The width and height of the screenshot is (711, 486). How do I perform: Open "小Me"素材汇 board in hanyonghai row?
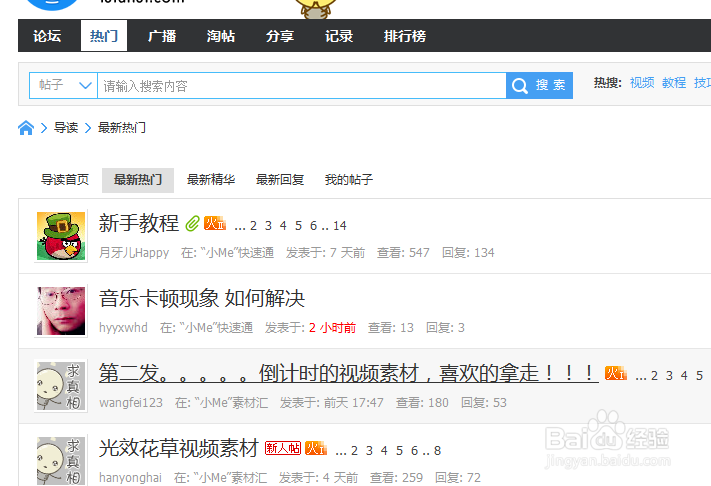(x=229, y=477)
